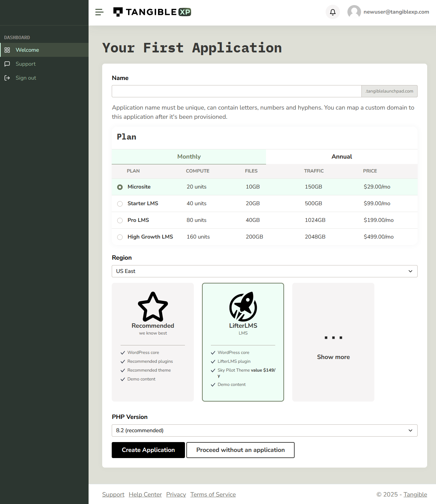436x504 pixels.
Task: Select the Starter LMS plan radio button
Action: 120,204
